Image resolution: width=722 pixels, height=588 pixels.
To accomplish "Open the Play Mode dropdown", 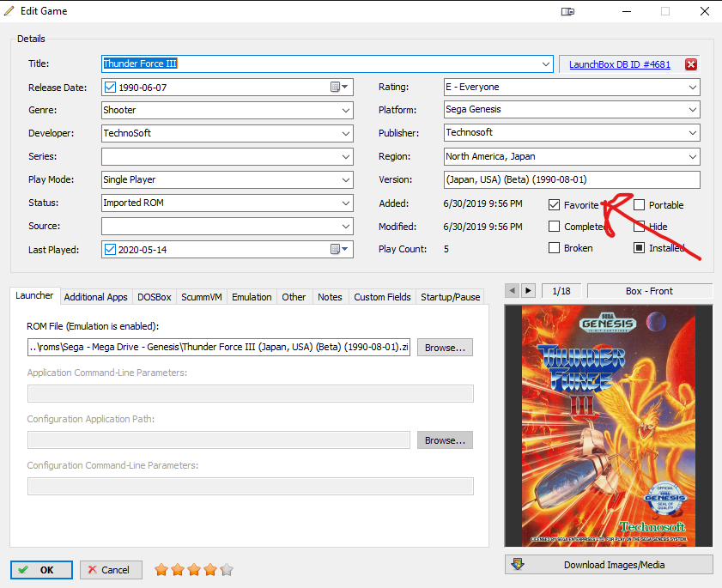I will (346, 179).
